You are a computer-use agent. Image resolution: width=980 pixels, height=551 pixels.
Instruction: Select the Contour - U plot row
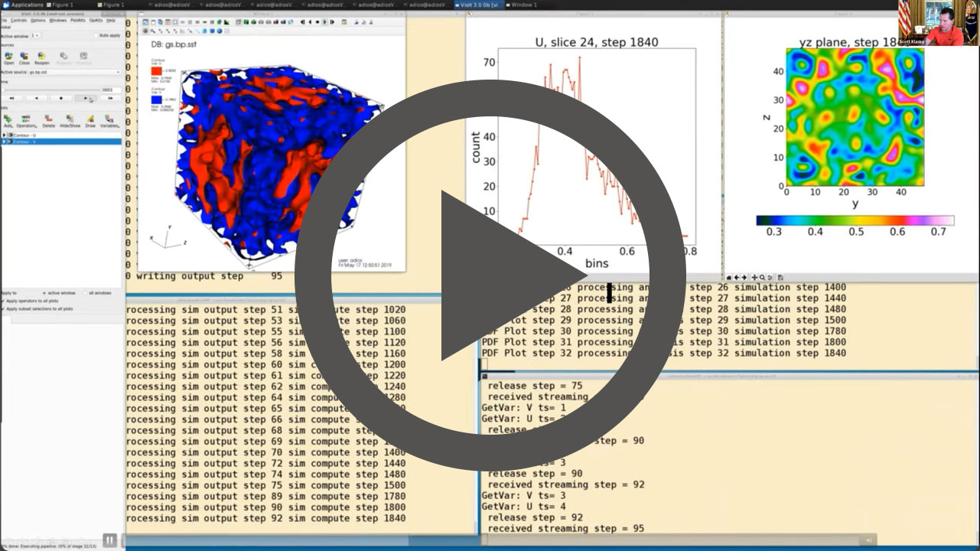(x=60, y=135)
